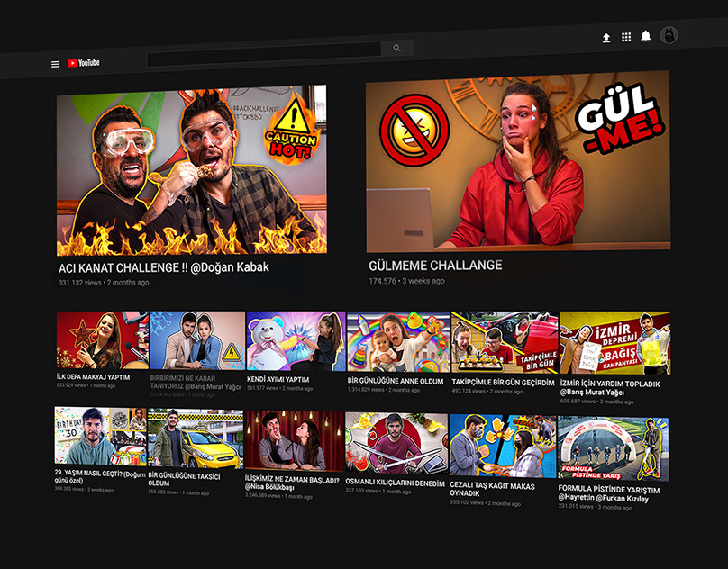Click the CEZALI TAŞ KAĞIT MAKAS title
This screenshot has height=569, width=728.
pyautogui.click(x=492, y=489)
